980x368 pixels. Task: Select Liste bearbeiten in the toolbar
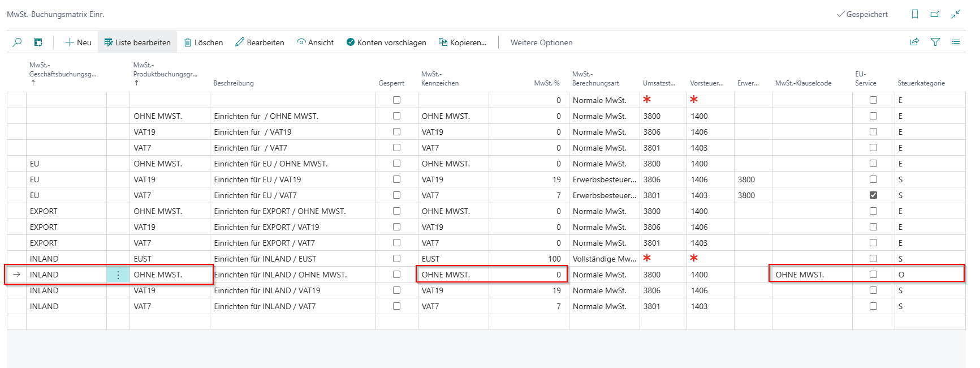click(137, 42)
